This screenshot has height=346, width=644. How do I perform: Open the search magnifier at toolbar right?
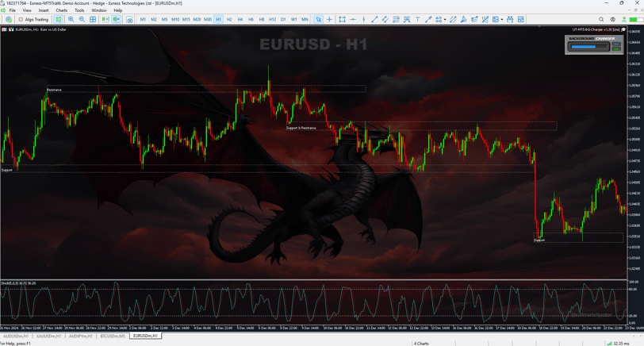(601, 19)
